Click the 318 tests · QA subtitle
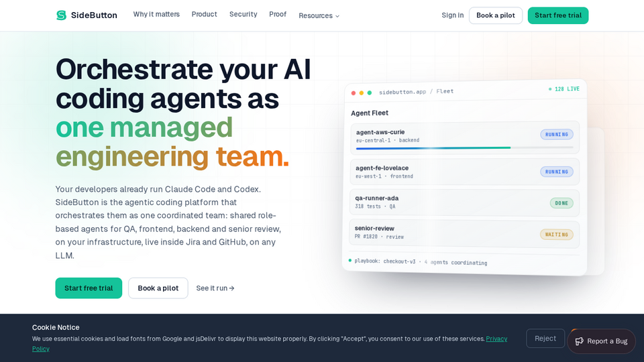 pos(375,206)
